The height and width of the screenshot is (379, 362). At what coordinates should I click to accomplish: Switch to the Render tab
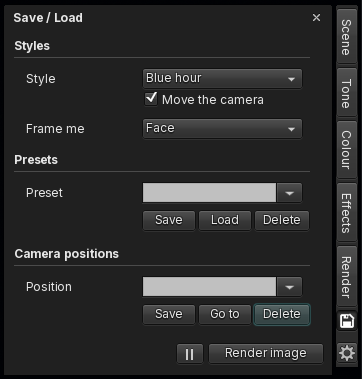point(347,277)
